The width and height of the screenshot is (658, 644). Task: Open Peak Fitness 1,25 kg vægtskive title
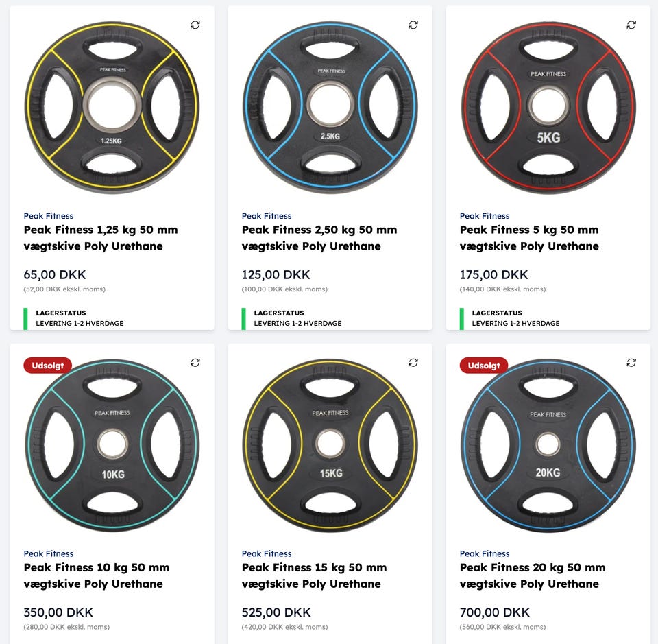pos(101,238)
